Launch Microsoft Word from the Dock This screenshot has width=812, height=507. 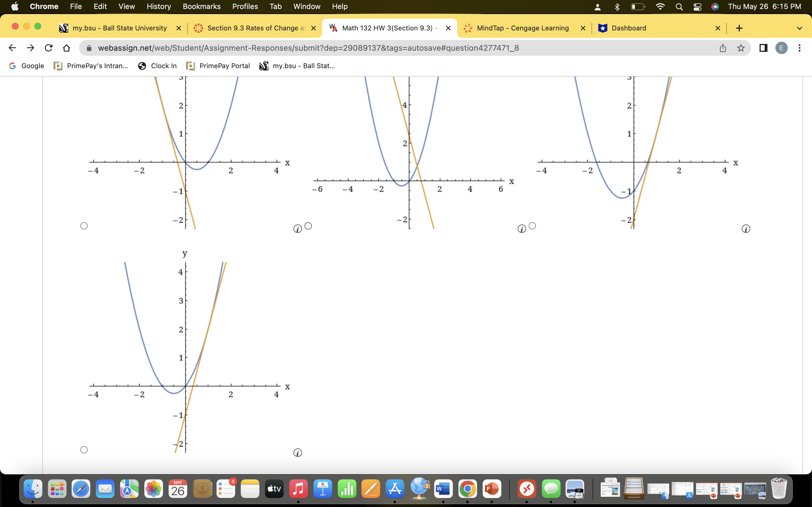(x=443, y=489)
